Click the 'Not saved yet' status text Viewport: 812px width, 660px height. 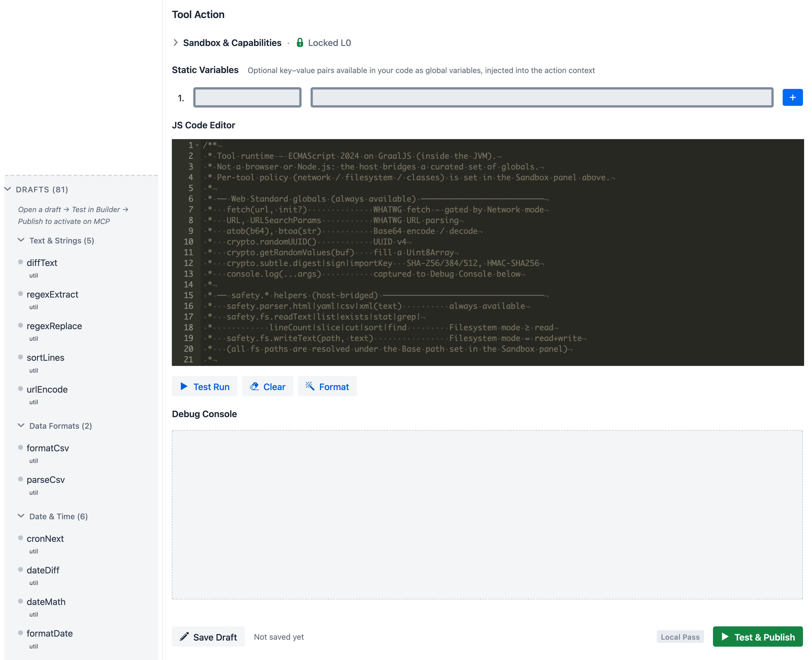tap(279, 637)
